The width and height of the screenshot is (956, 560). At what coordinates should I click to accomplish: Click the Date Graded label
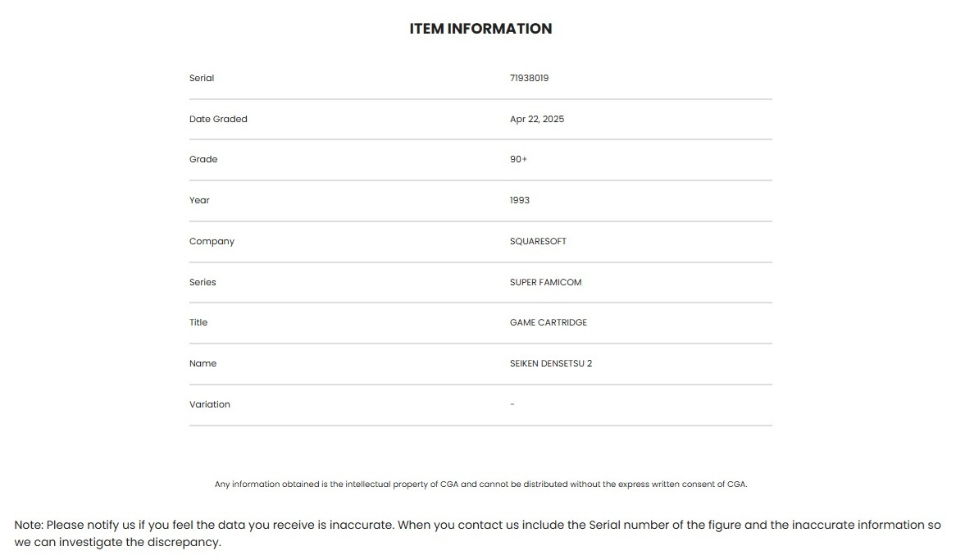click(218, 119)
